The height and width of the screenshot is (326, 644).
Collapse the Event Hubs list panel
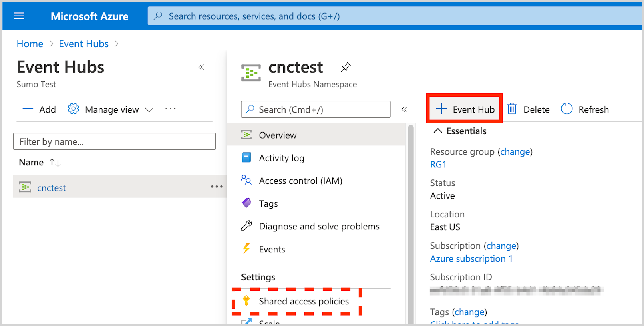click(x=201, y=67)
